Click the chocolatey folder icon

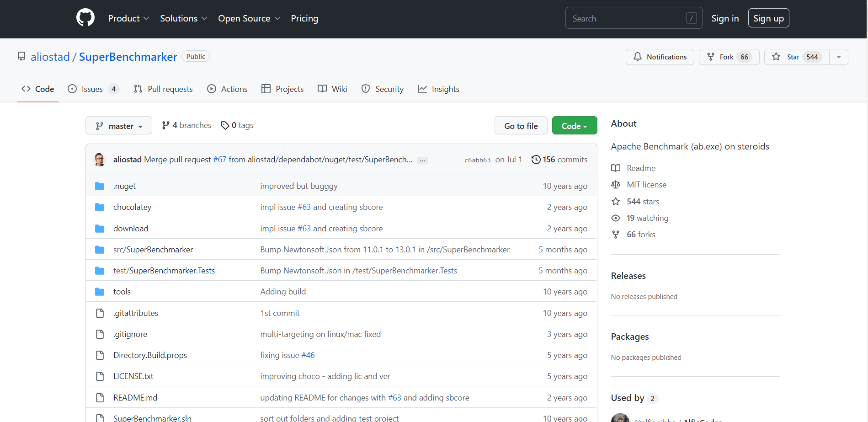(100, 207)
